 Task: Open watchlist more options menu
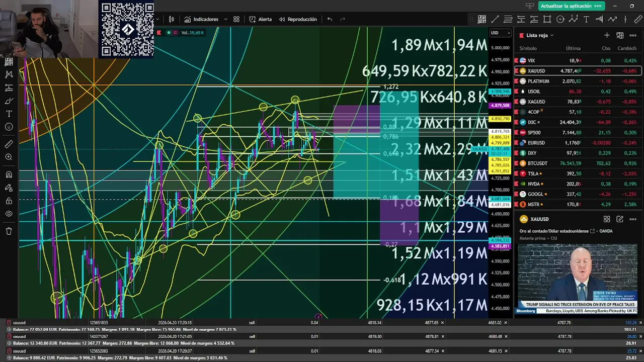tap(633, 35)
